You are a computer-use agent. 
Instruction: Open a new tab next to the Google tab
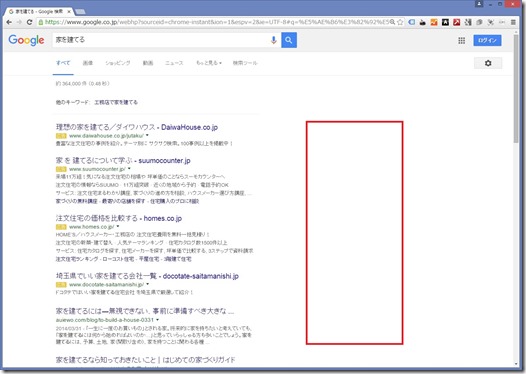coord(80,12)
